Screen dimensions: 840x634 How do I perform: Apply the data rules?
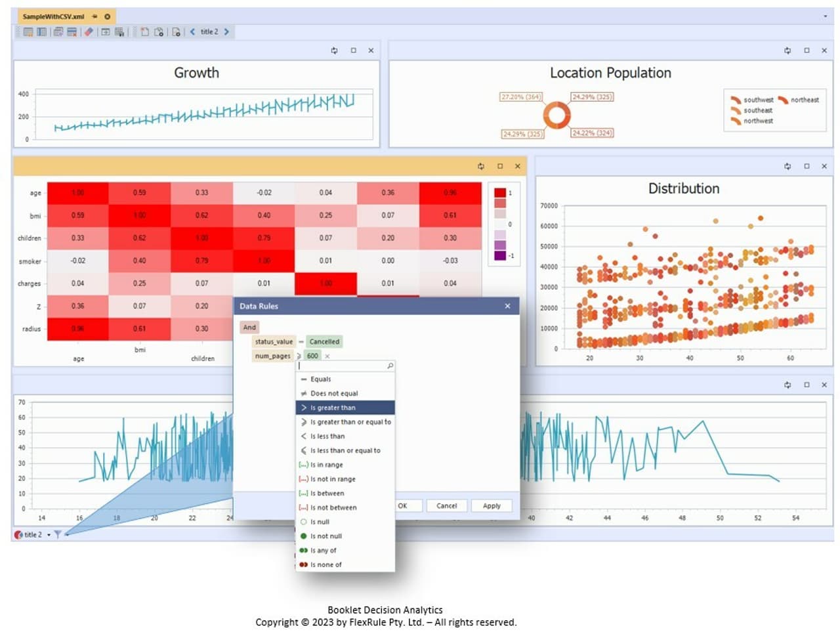[x=492, y=505]
